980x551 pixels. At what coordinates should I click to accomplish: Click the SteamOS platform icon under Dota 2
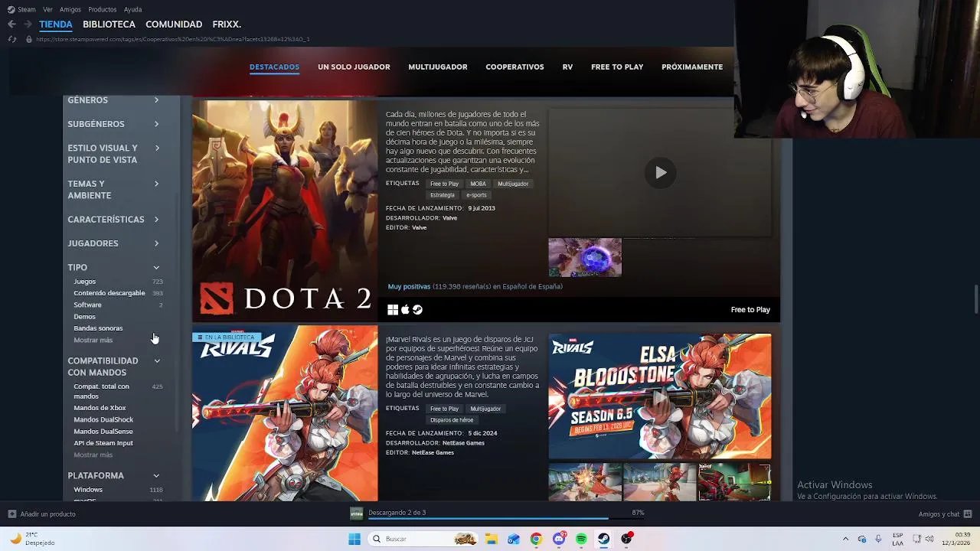[417, 309]
